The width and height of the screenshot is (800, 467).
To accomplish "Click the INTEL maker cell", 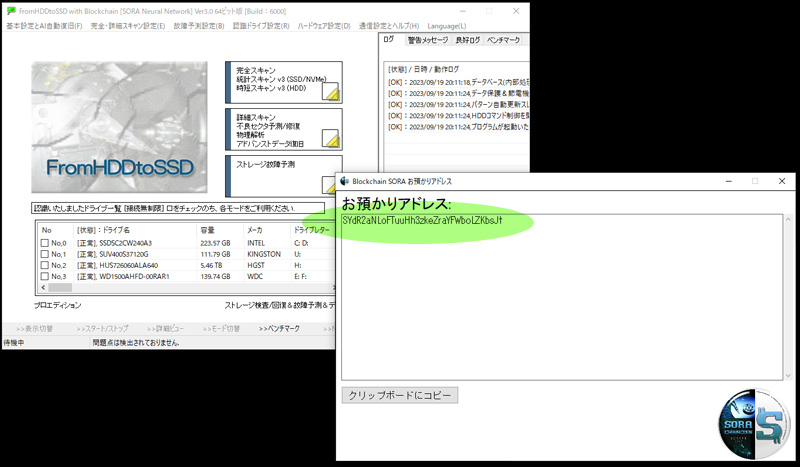I will pos(256,243).
